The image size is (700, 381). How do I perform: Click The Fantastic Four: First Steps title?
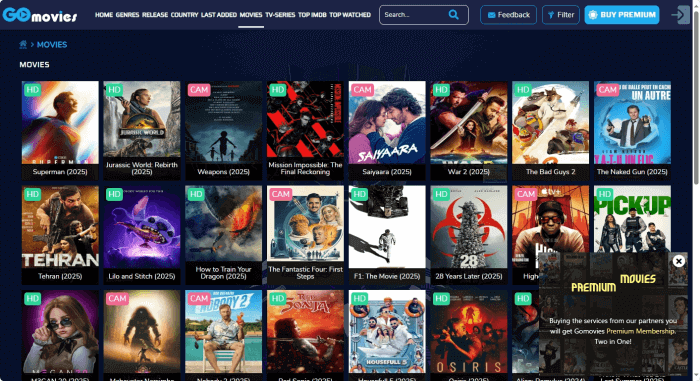[305, 273]
